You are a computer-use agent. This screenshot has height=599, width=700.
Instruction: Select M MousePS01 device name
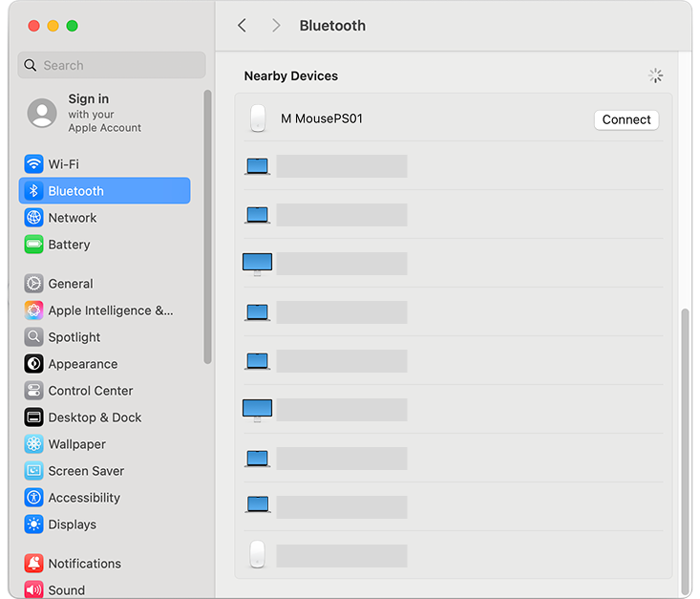(322, 118)
